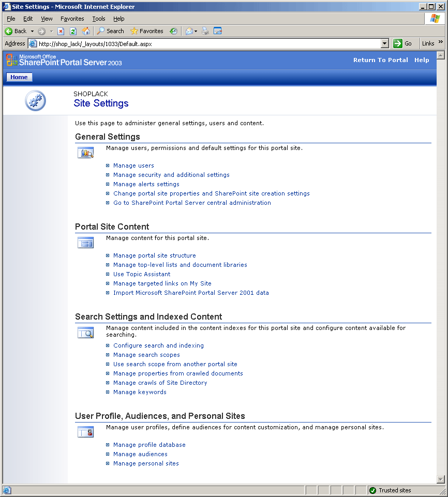Open the Search toolbar button
Image resolution: width=448 pixels, height=497 pixels.
tap(110, 31)
